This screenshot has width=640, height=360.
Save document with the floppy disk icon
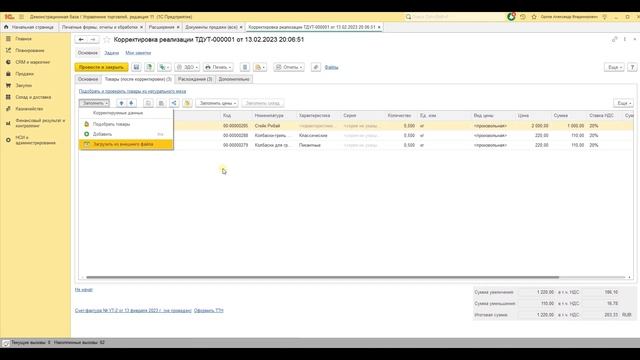(136, 67)
